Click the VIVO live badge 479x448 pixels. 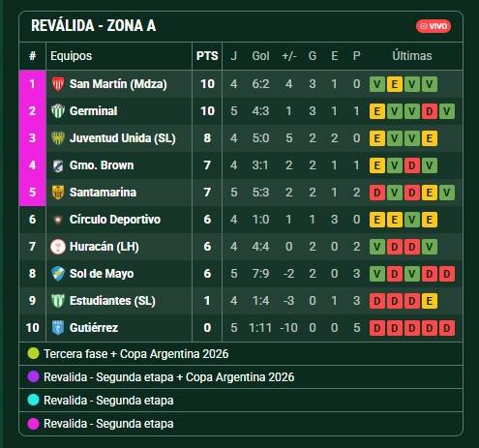point(434,26)
